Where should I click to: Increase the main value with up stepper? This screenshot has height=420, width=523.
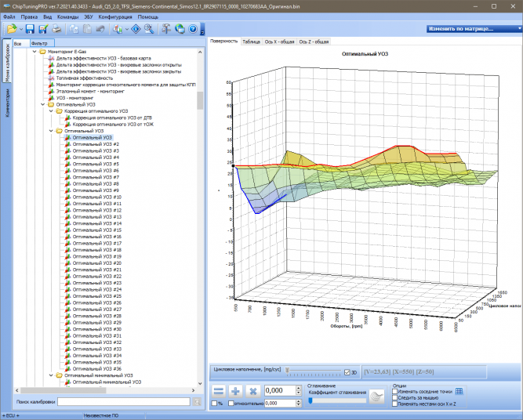[299, 388]
